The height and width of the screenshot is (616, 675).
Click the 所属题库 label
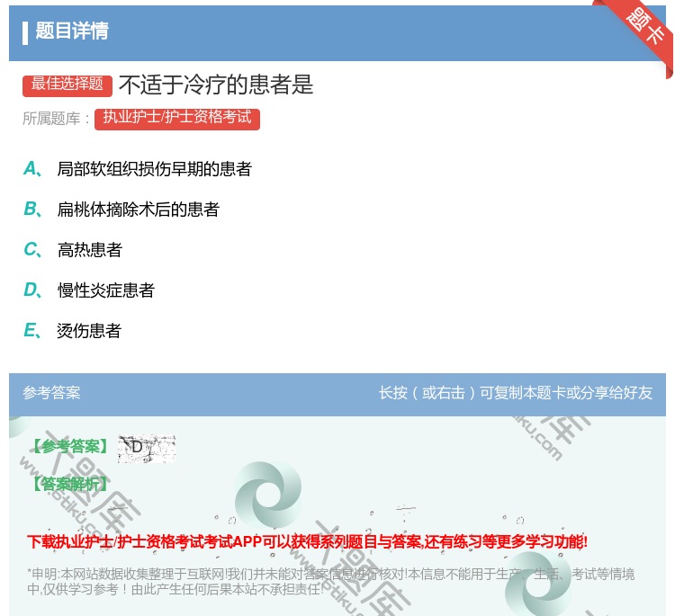[x=56, y=119]
